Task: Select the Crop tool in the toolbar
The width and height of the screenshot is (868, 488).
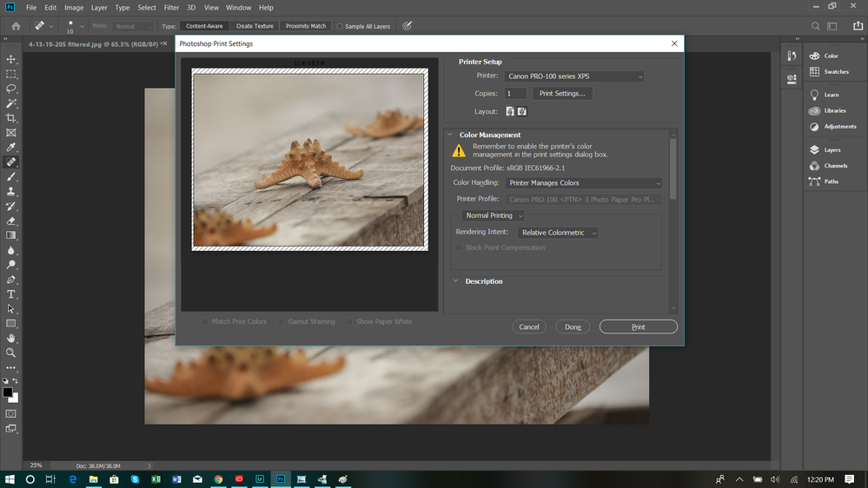Action: [x=11, y=118]
